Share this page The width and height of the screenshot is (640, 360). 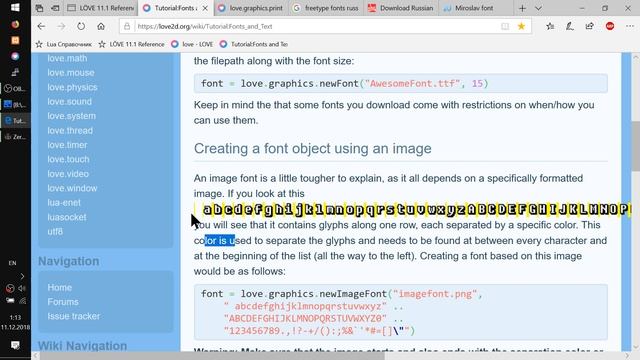click(589, 26)
